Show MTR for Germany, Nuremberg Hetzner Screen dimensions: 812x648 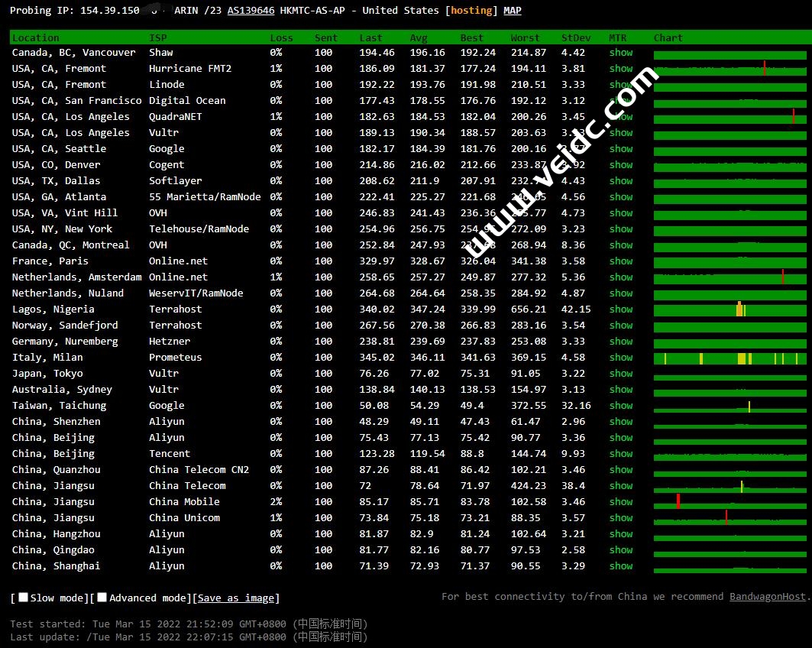pyautogui.click(x=620, y=342)
